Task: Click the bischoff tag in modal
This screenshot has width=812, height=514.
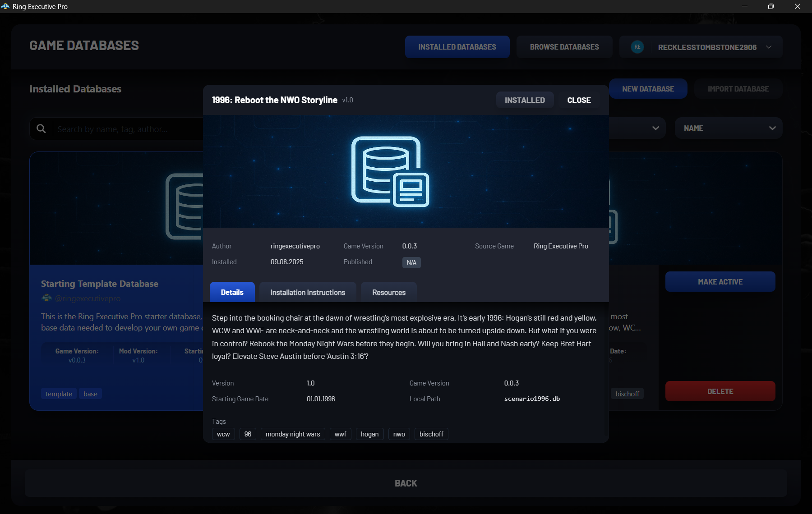Action: point(431,434)
